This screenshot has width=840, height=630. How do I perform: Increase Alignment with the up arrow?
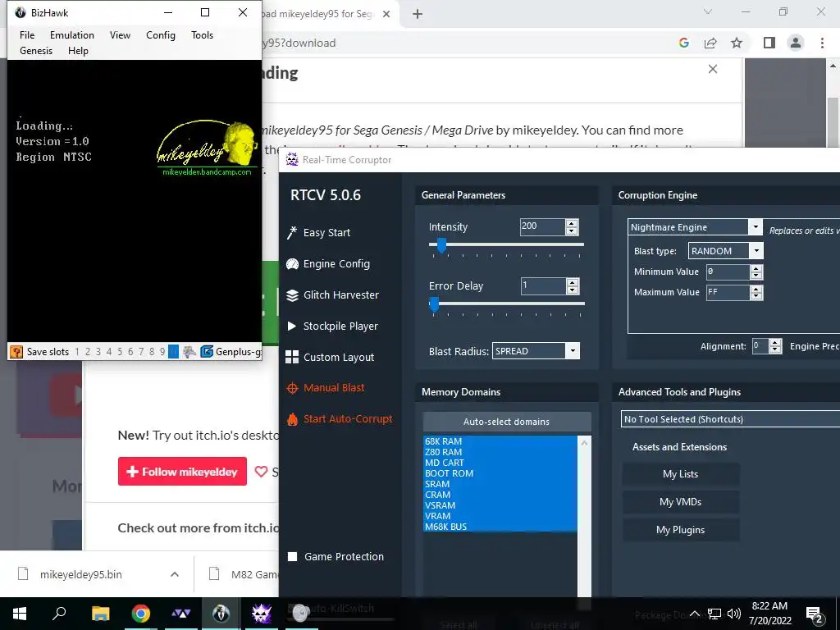(x=775, y=342)
